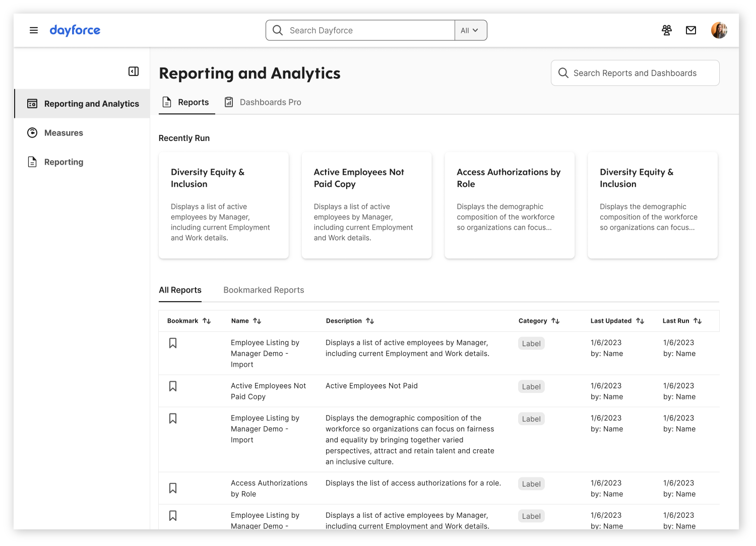The height and width of the screenshot is (546, 756).
Task: Open the Bookmarked Reports tab
Action: tap(264, 290)
